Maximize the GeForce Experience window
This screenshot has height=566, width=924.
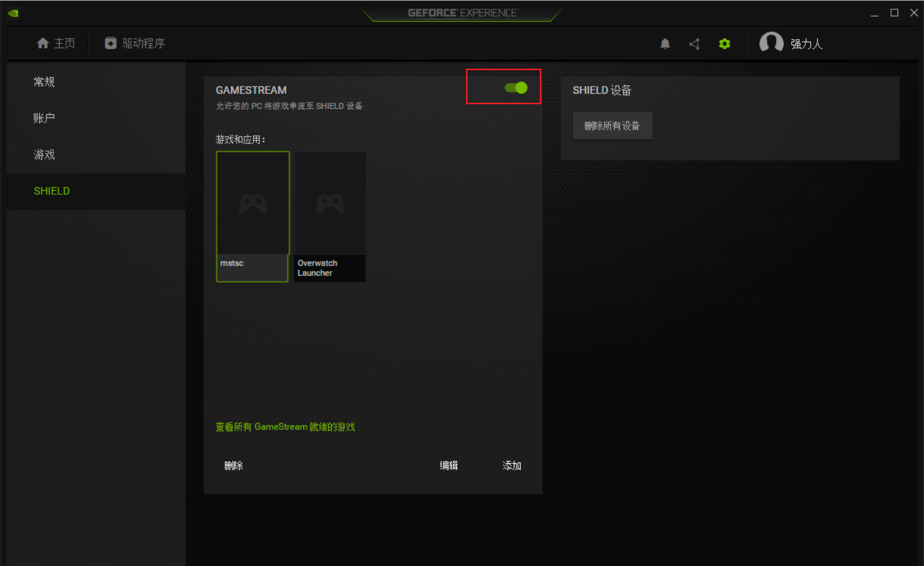tap(894, 13)
